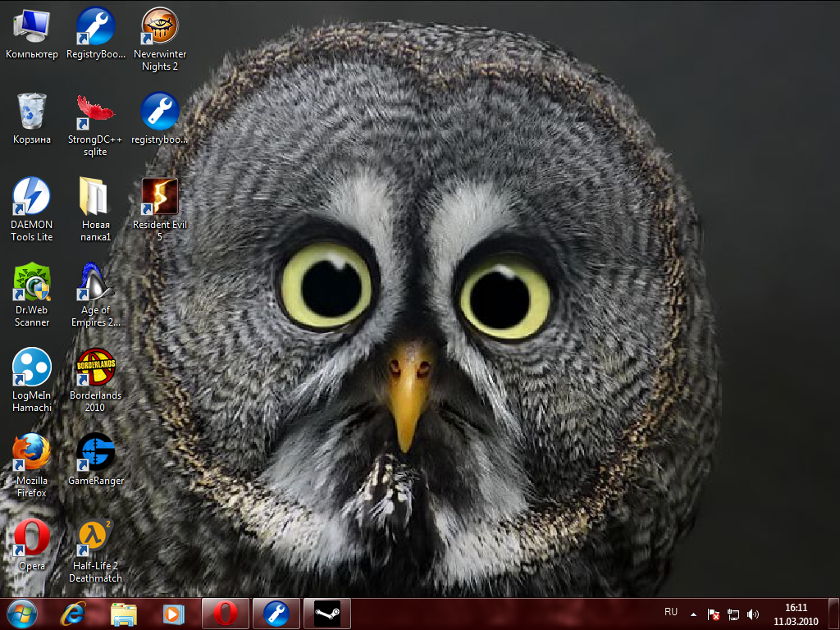This screenshot has height=630, width=840.
Task: Select the lowercase registryboo... desktop icon
Action: 160,119
